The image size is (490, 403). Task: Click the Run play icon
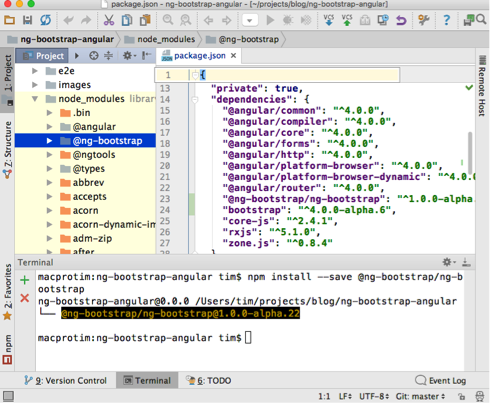point(270,20)
